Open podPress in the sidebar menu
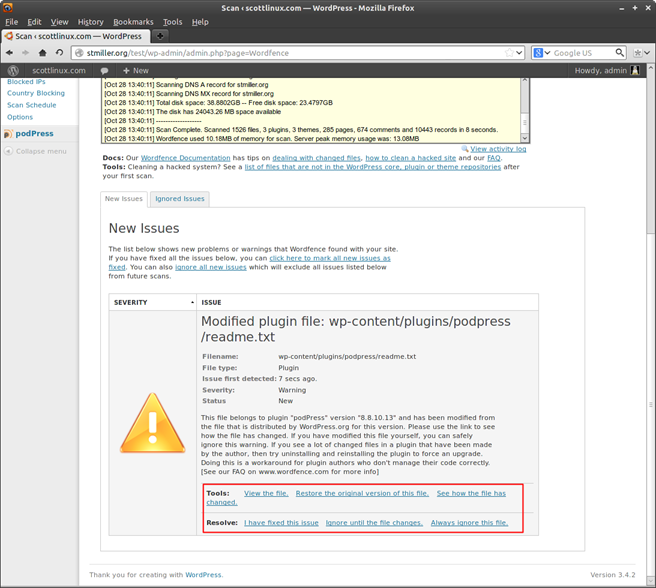The height and width of the screenshot is (588, 656). (34, 133)
